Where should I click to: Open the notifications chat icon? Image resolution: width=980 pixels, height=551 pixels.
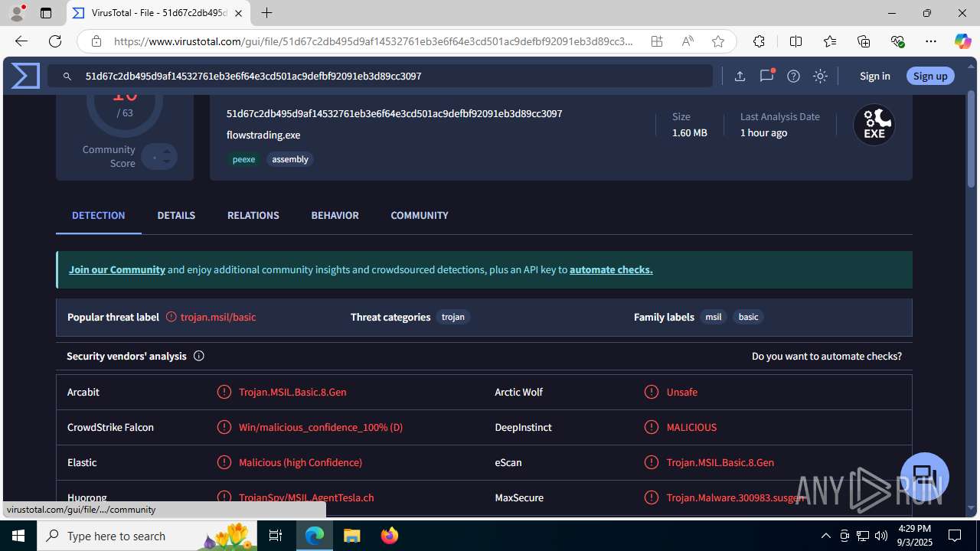(x=766, y=76)
